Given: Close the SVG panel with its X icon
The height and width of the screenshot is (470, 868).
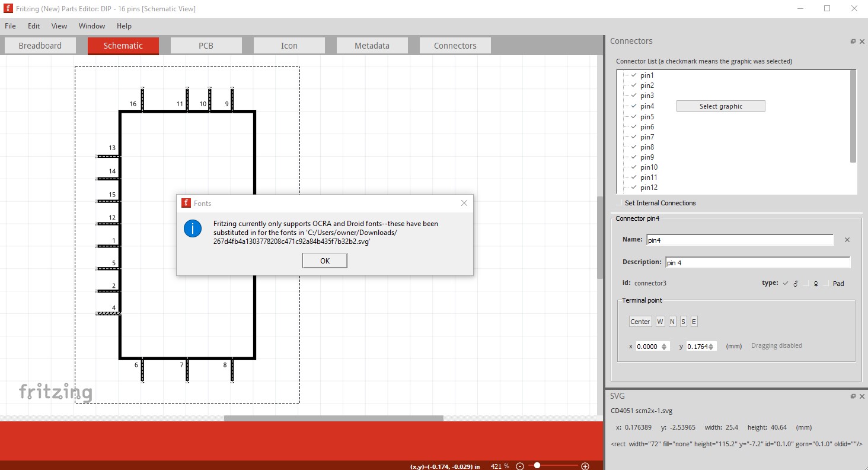Looking at the screenshot, I should 861,396.
